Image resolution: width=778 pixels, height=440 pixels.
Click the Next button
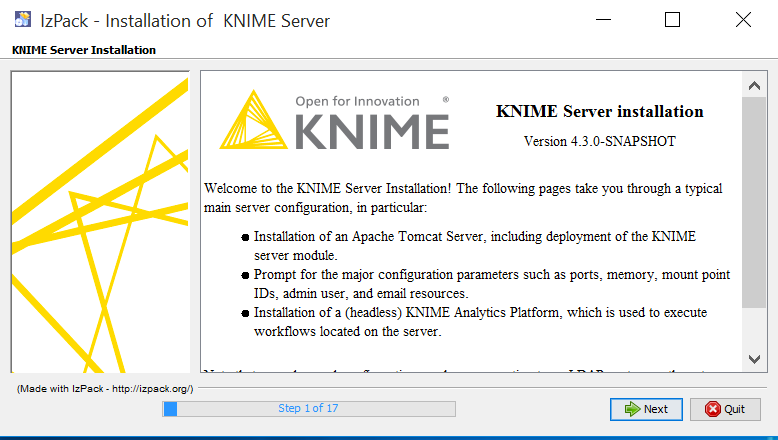point(646,409)
